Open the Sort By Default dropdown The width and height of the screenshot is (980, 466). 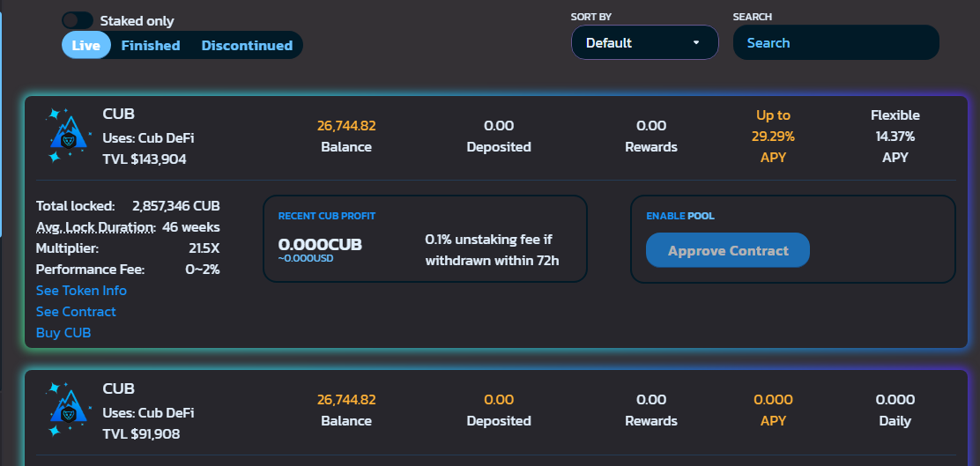pos(644,42)
